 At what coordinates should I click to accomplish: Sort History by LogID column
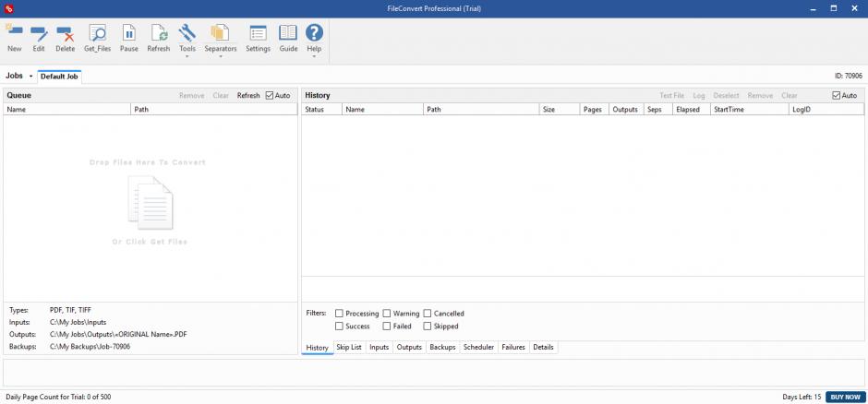(x=826, y=110)
